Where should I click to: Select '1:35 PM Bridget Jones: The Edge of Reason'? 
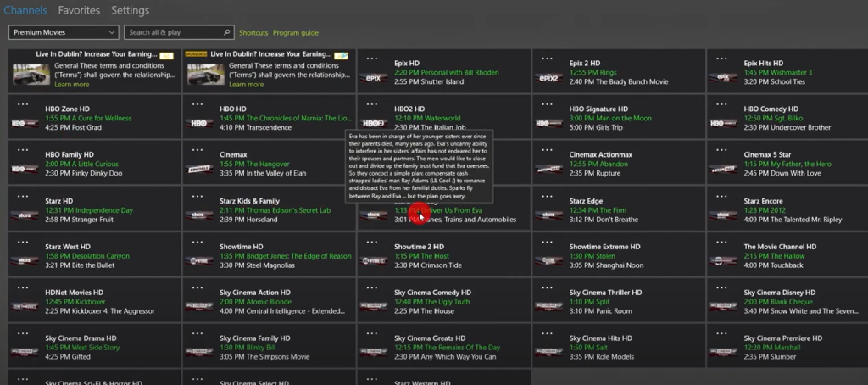[x=286, y=256]
